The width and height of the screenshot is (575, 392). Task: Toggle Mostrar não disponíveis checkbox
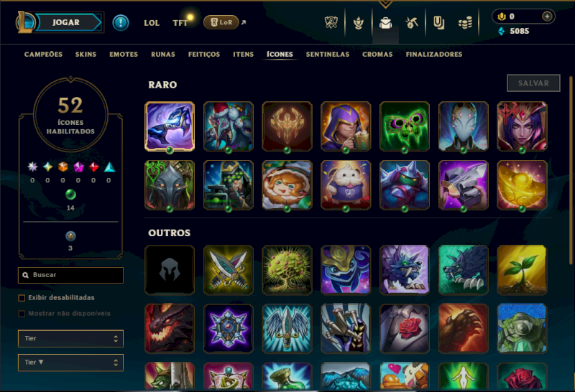[x=22, y=314]
